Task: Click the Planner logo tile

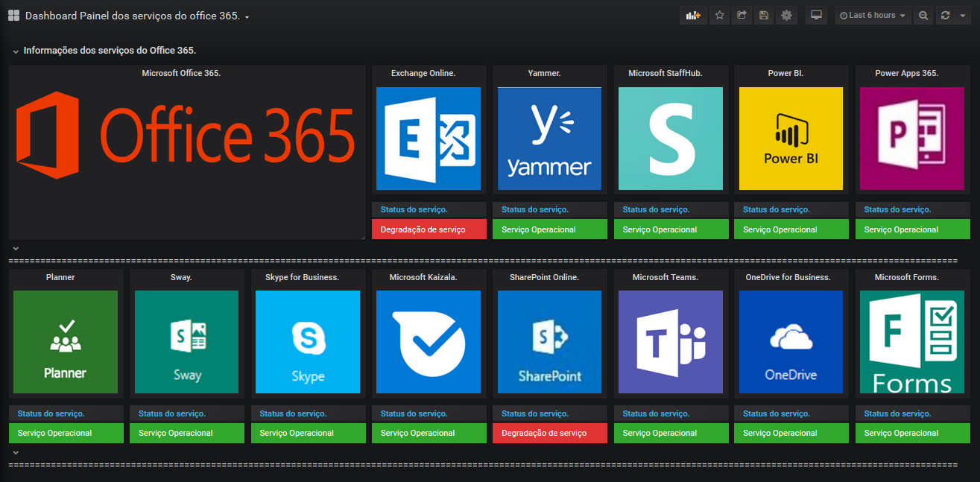Action: point(66,342)
